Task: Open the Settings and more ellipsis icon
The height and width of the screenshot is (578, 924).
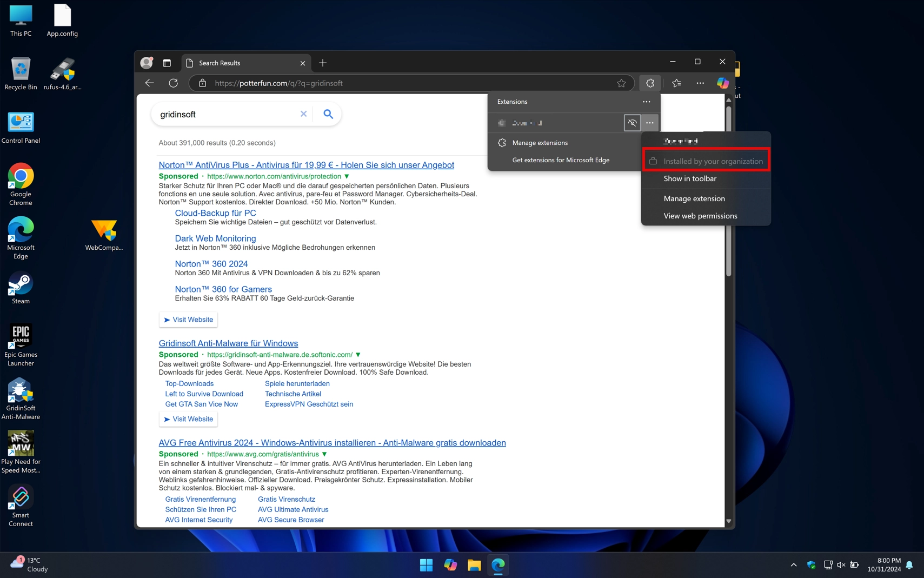Action: pyautogui.click(x=700, y=83)
